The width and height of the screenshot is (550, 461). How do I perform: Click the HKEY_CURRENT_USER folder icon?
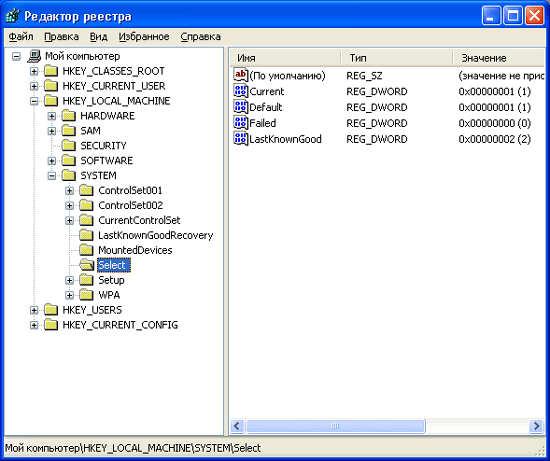pos(51,86)
